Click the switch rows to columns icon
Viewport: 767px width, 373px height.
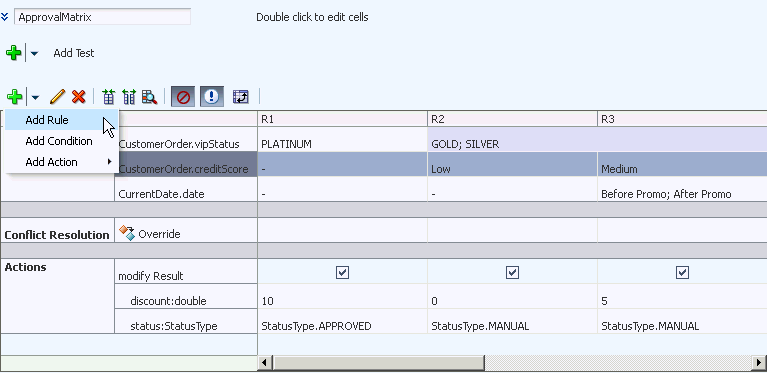pos(241,97)
